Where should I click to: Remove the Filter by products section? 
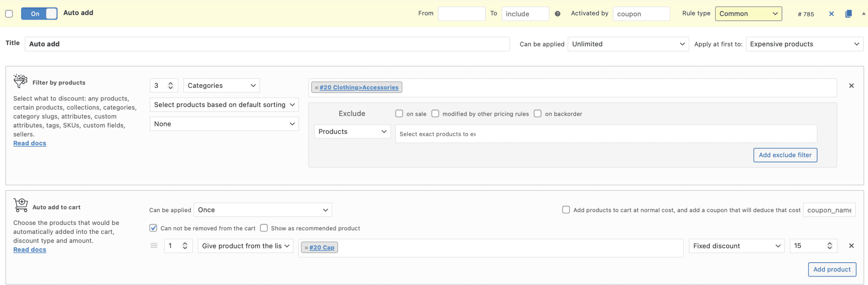click(851, 86)
